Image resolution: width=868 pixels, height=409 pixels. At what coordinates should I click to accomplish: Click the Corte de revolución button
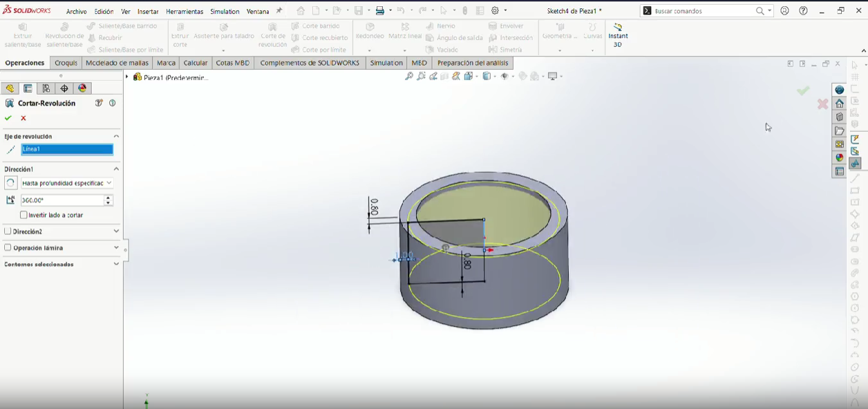(273, 36)
